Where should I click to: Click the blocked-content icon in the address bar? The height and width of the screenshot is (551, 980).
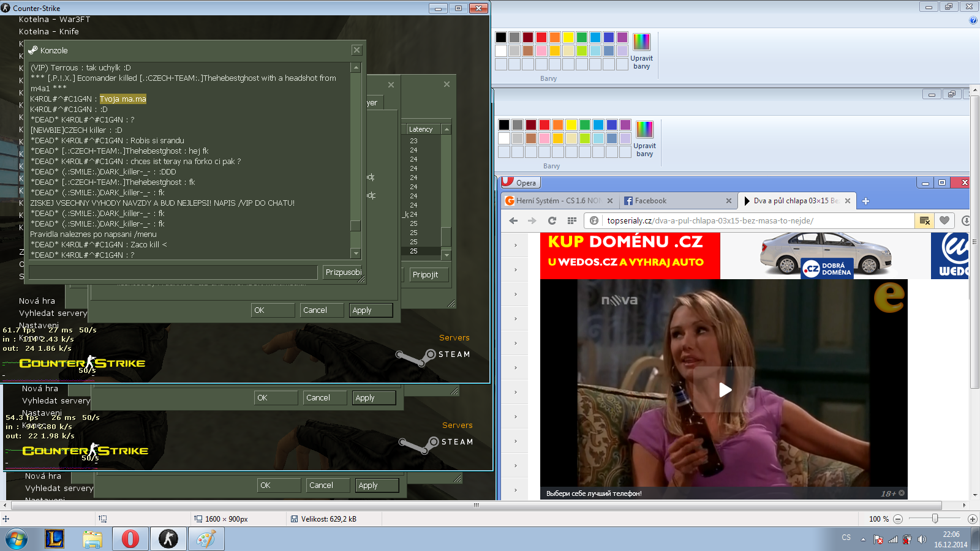tap(925, 221)
